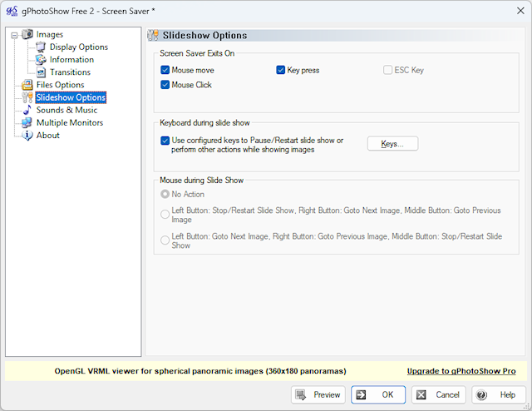The image size is (532, 411).
Task: Select Left Button Goto Next Image option
Action: 165,240
